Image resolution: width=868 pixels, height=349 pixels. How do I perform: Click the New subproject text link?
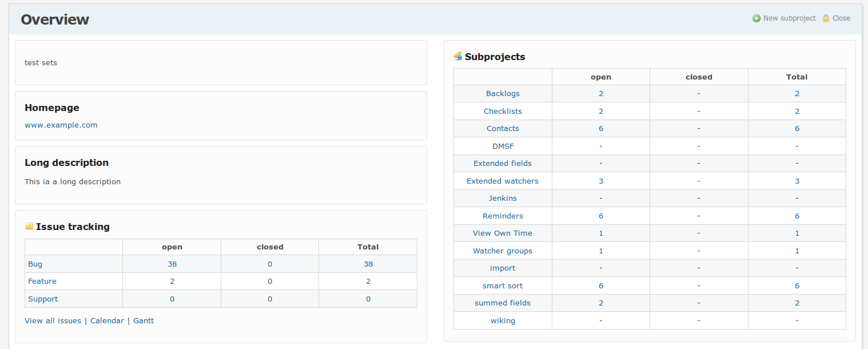pos(789,18)
